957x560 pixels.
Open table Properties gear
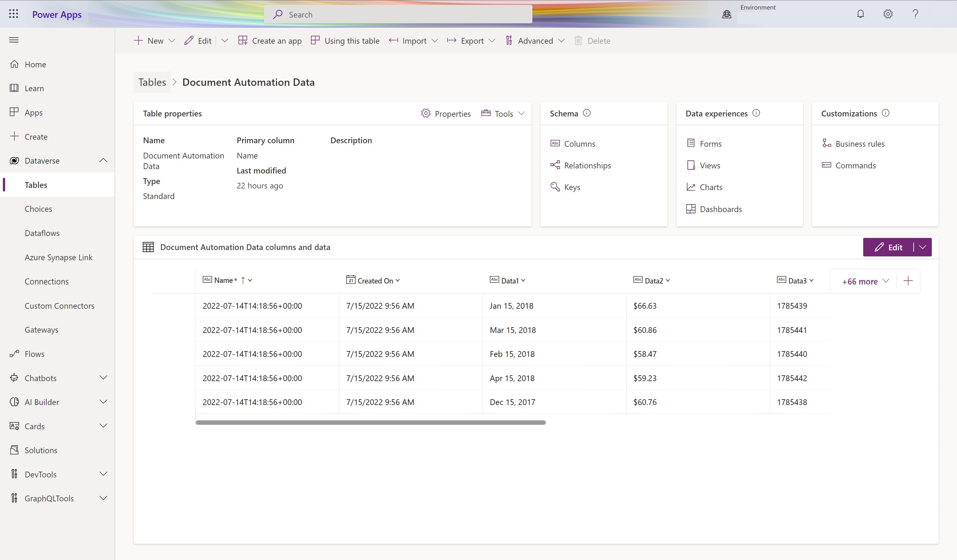click(x=445, y=114)
